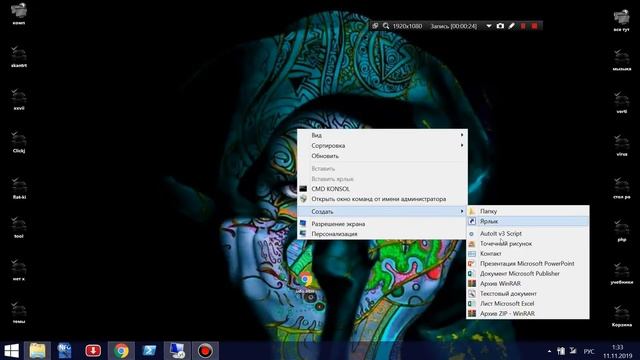Open tray clock 1:33

(618, 351)
